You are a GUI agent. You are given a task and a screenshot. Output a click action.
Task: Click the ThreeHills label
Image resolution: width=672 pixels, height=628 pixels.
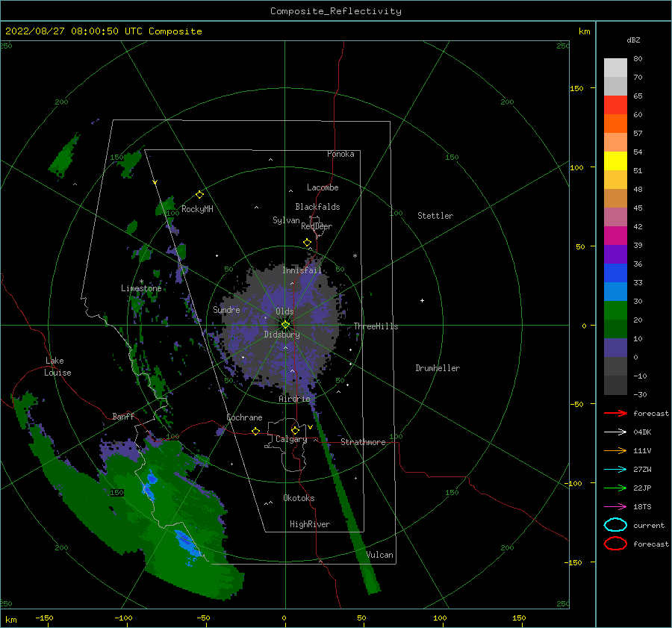[376, 326]
